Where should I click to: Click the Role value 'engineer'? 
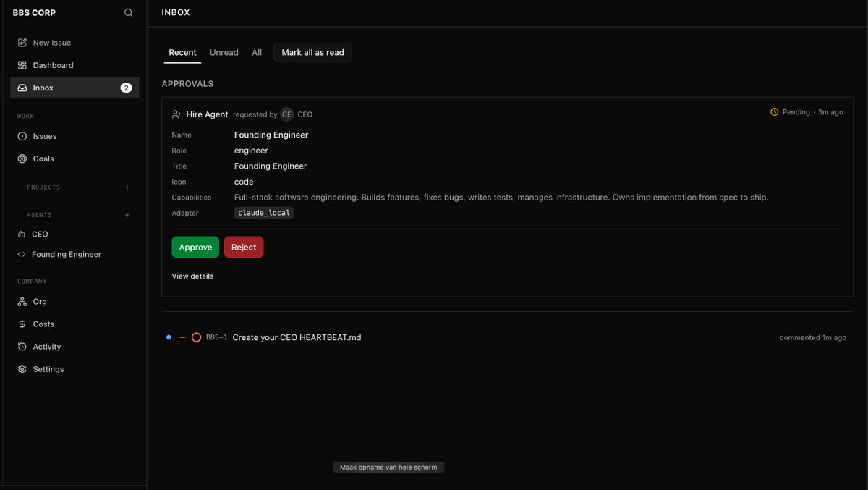click(251, 151)
